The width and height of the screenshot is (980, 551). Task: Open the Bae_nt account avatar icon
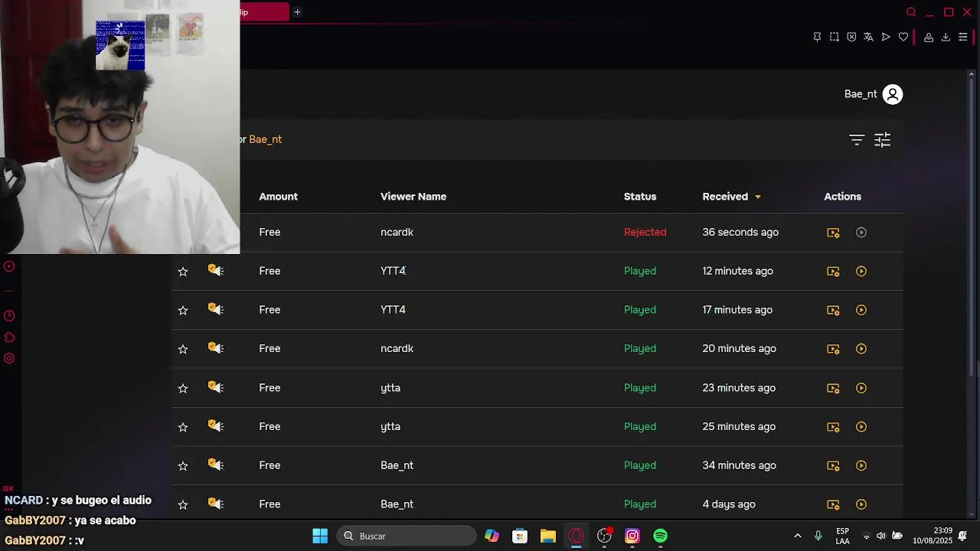893,94
